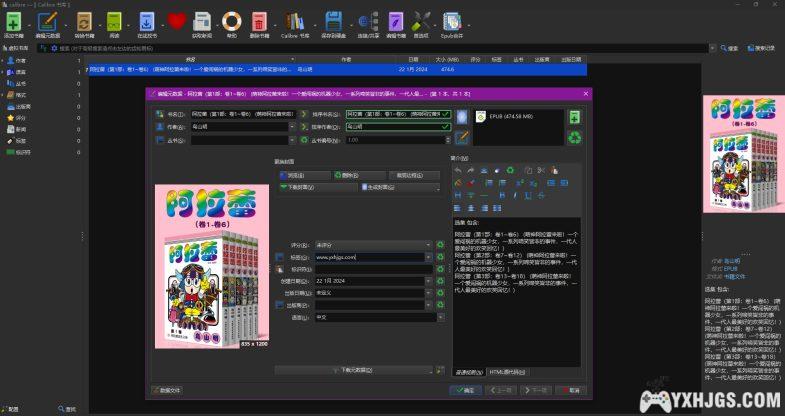Viewport: 785px width, 416px height.
Task: Click the redo arrow in comments editor
Action: point(471,171)
